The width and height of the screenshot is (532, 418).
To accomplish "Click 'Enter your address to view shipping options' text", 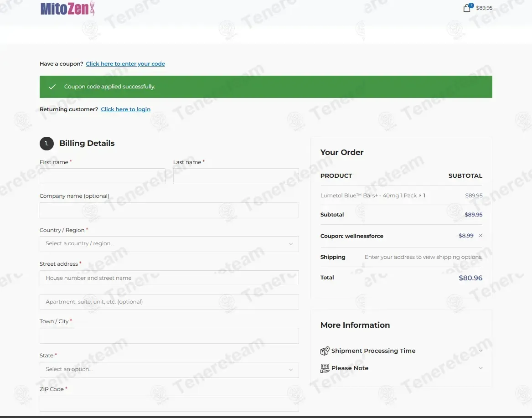I will (424, 257).
